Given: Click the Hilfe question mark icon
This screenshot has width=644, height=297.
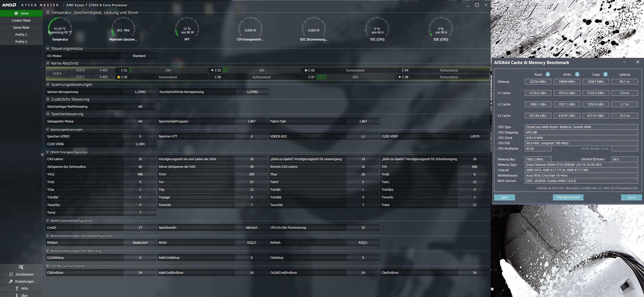Looking at the screenshot, I should coord(17,288).
